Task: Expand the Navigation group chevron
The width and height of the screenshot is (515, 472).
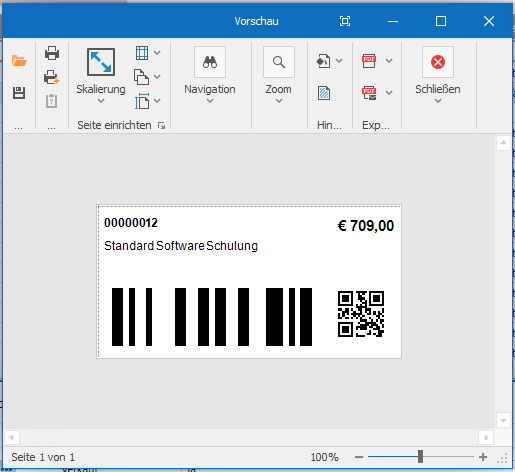Action: click(210, 101)
